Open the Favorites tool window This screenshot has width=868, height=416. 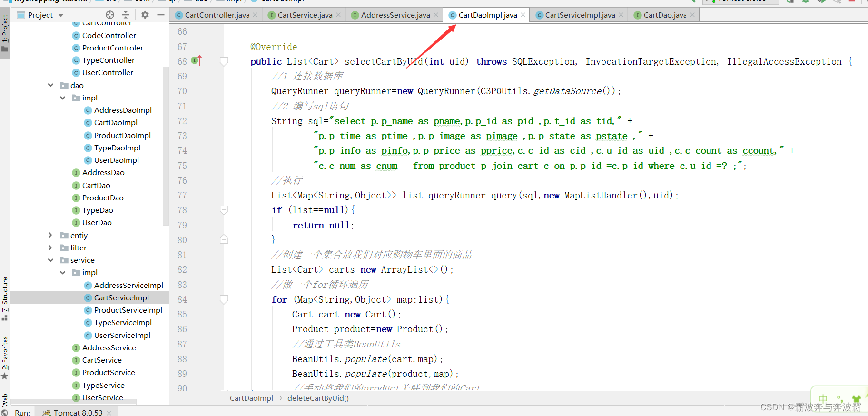click(5, 358)
